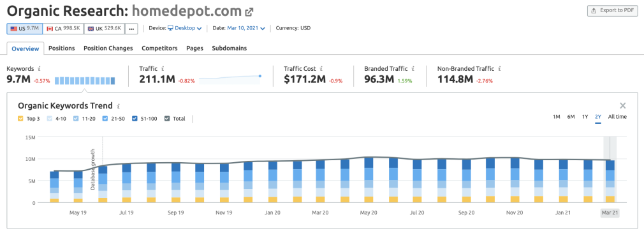
Task: Select the CA 998.5K database button
Action: point(63,29)
